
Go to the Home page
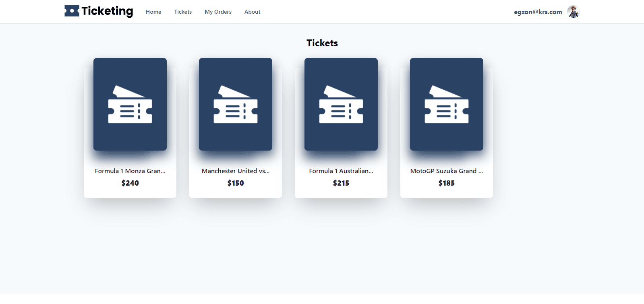pyautogui.click(x=153, y=12)
